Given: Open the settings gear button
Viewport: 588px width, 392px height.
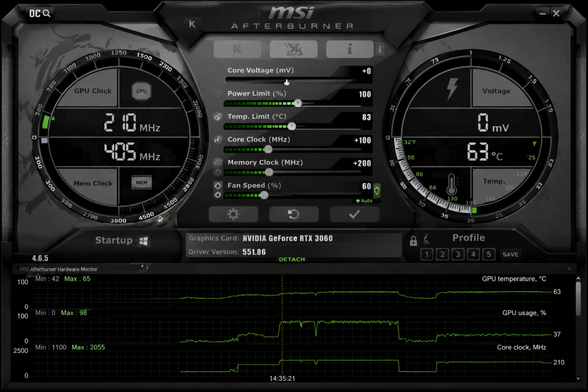Looking at the screenshot, I should pyautogui.click(x=233, y=214).
